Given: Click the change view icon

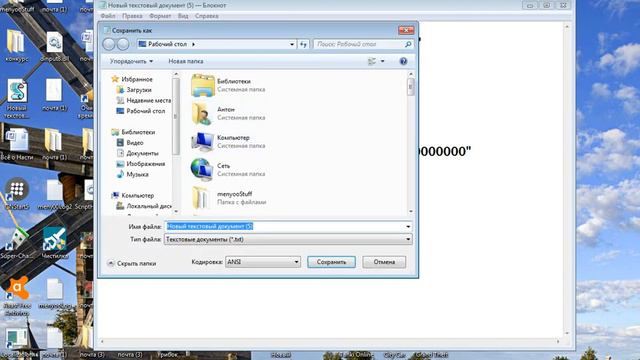Looking at the screenshot, I should pos(372,61).
